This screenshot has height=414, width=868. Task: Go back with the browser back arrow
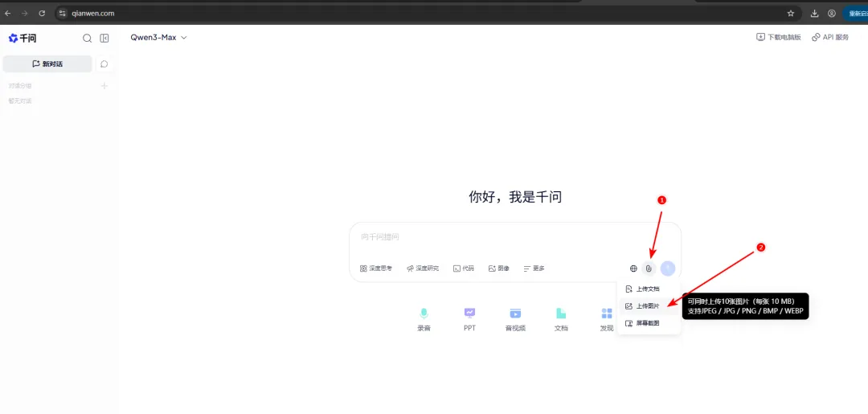point(8,13)
